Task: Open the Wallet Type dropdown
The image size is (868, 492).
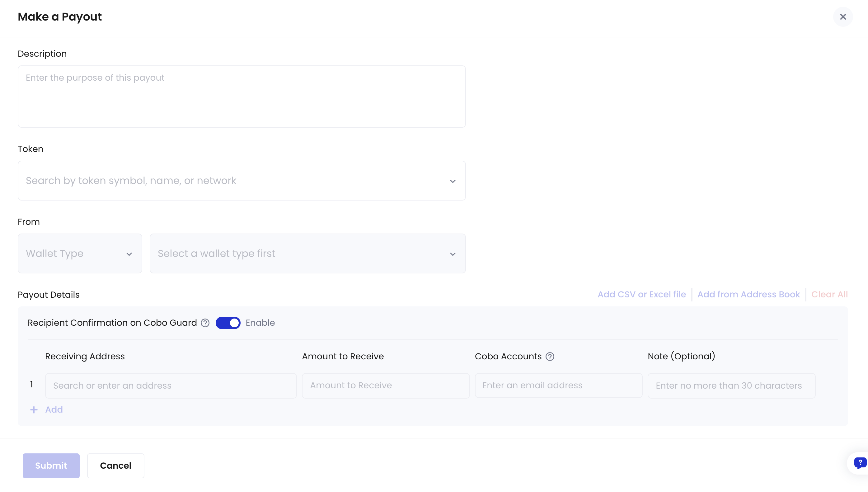Action: click(x=79, y=253)
